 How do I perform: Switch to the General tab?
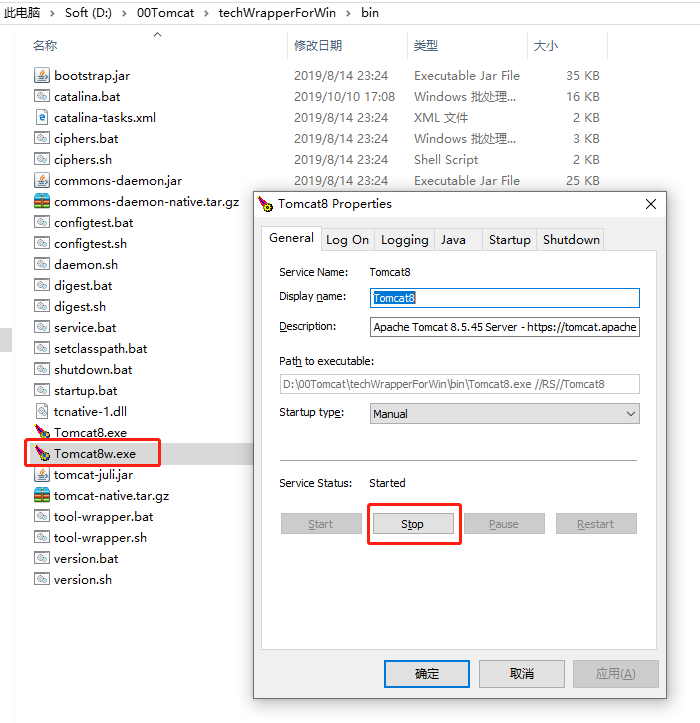tap(291, 238)
